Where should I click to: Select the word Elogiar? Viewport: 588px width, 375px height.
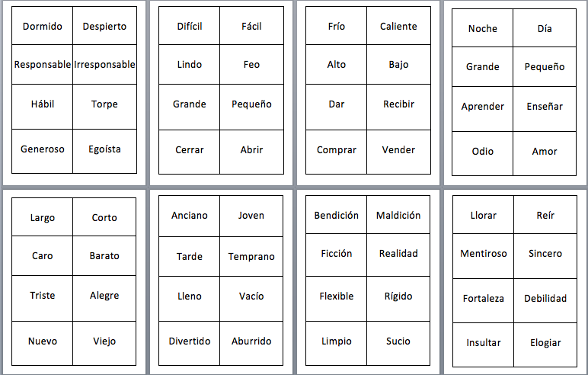pos(545,343)
